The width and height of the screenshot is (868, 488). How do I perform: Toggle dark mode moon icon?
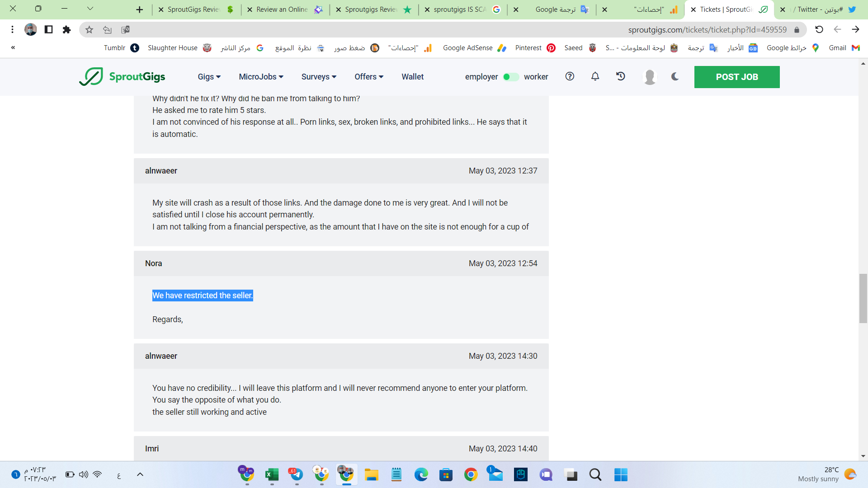pyautogui.click(x=675, y=76)
